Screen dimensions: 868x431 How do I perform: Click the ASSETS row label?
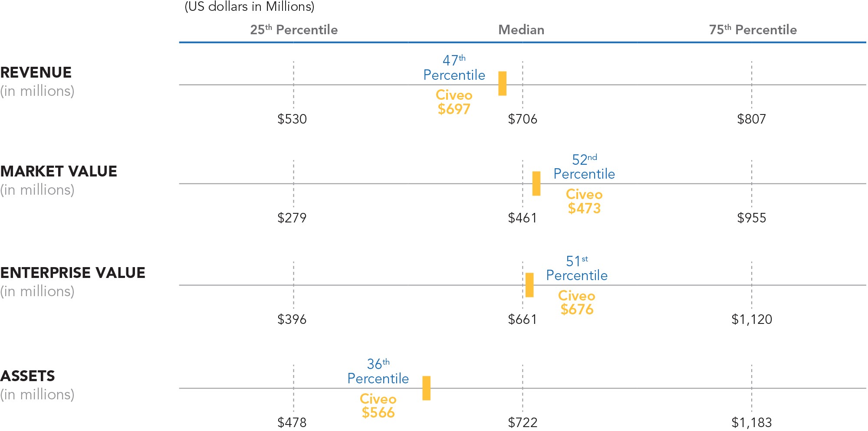[x=28, y=376]
